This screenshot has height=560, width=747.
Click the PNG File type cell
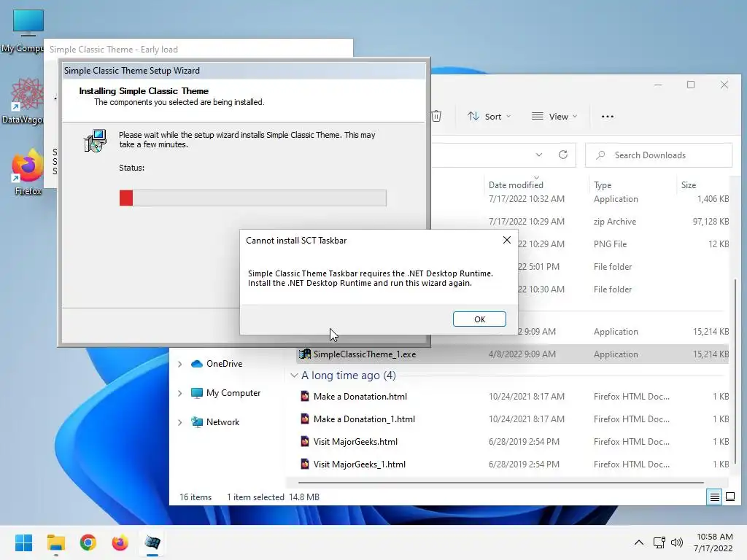(x=610, y=244)
